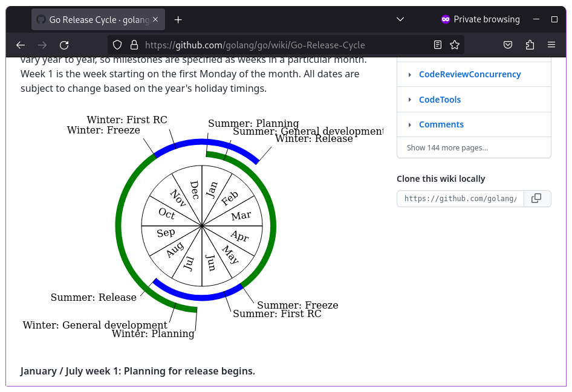Screen dimensions: 572x392
Task: Open Reader View for this page
Action: click(437, 45)
